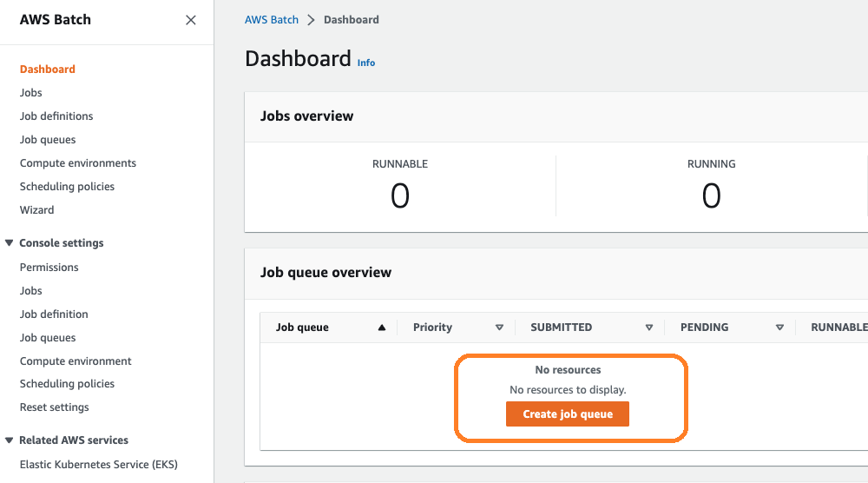
Task: Click the Job queue overview heading
Action: (x=326, y=273)
